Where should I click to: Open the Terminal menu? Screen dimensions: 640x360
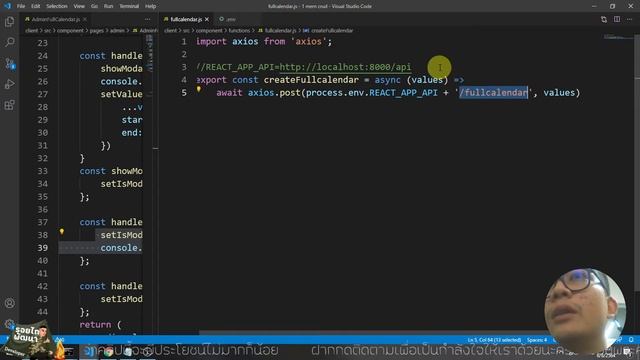(x=129, y=6)
